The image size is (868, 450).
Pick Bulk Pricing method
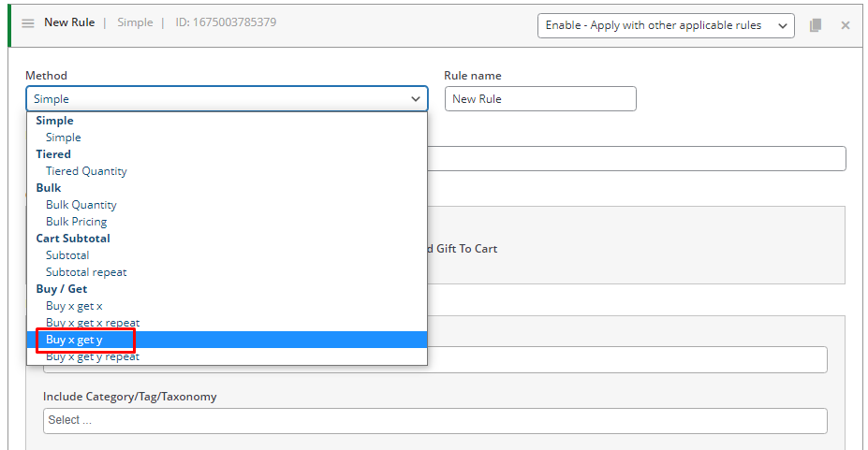(x=77, y=222)
